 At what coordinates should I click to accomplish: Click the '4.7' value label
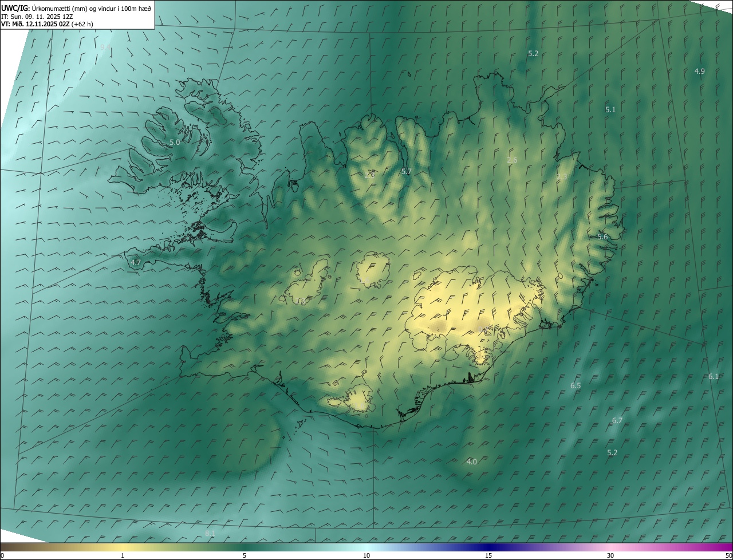[x=136, y=262]
